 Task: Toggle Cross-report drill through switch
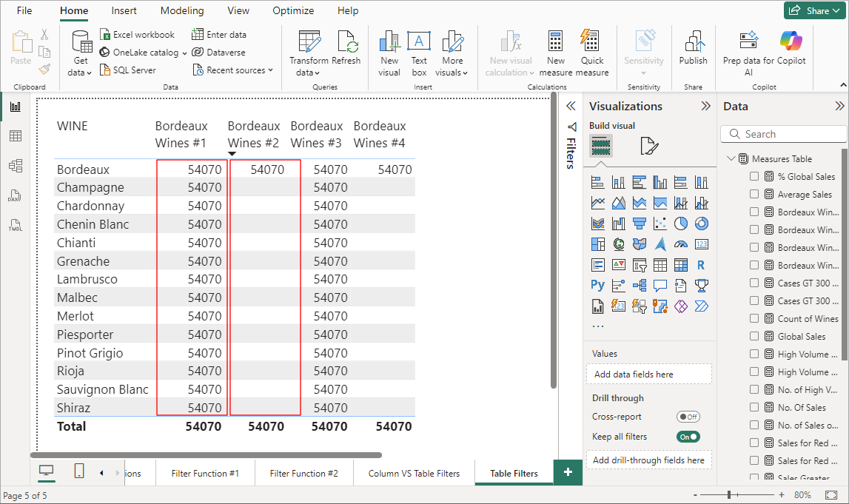688,417
